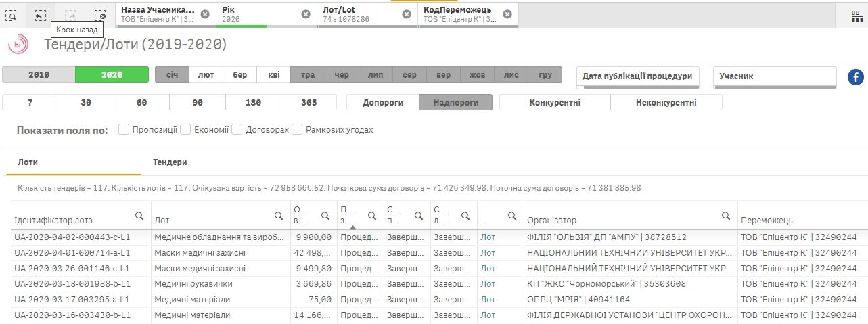The height and width of the screenshot is (324, 868).
Task: Select the Неконкурентні filter button
Action: 666,103
